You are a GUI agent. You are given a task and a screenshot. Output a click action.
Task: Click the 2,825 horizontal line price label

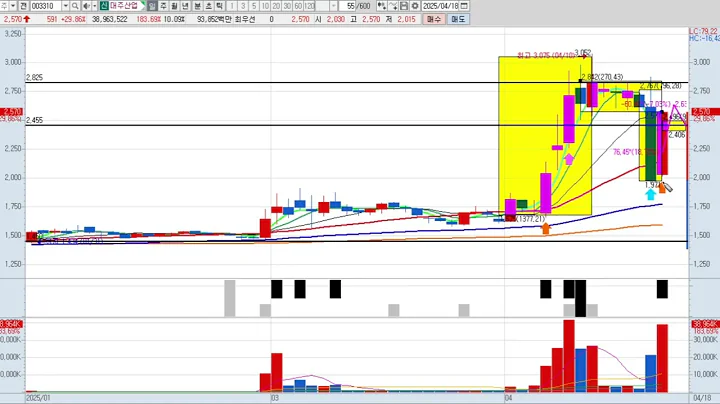point(34,78)
